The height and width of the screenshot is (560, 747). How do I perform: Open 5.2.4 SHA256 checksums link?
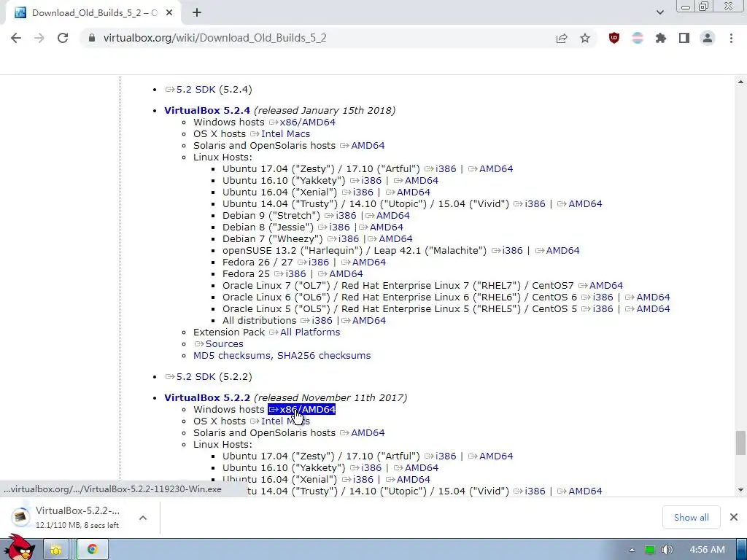click(x=324, y=356)
